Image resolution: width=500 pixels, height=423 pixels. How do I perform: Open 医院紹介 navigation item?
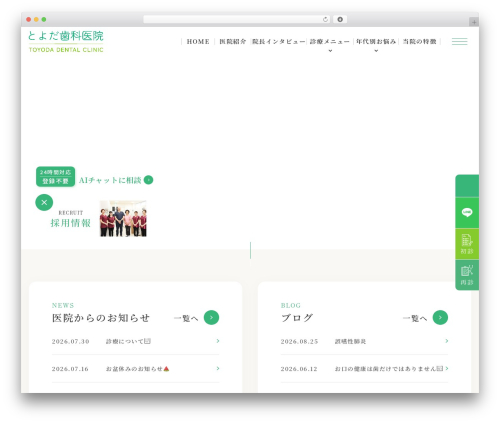[233, 41]
